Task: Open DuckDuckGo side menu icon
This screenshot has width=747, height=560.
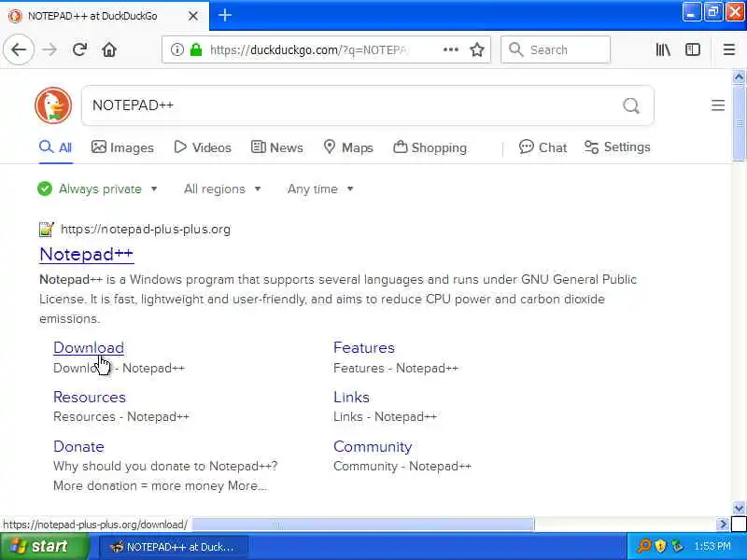Action: coord(718,105)
